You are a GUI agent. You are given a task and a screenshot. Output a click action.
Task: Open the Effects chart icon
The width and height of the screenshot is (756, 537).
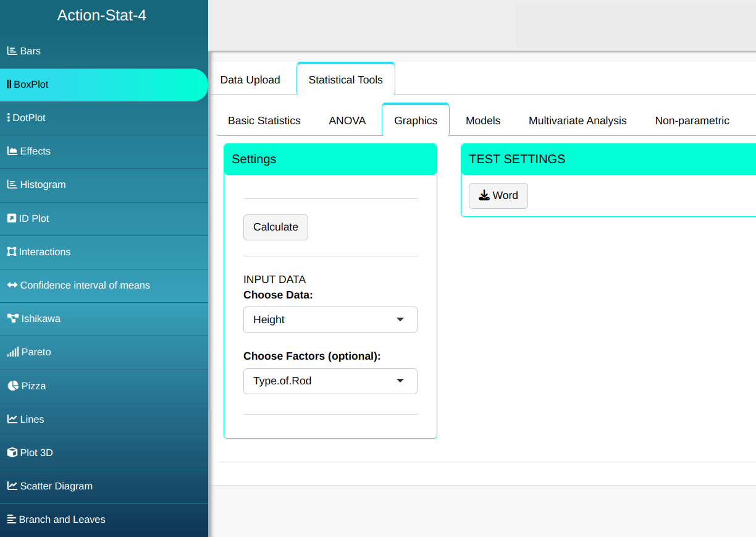[12, 151]
